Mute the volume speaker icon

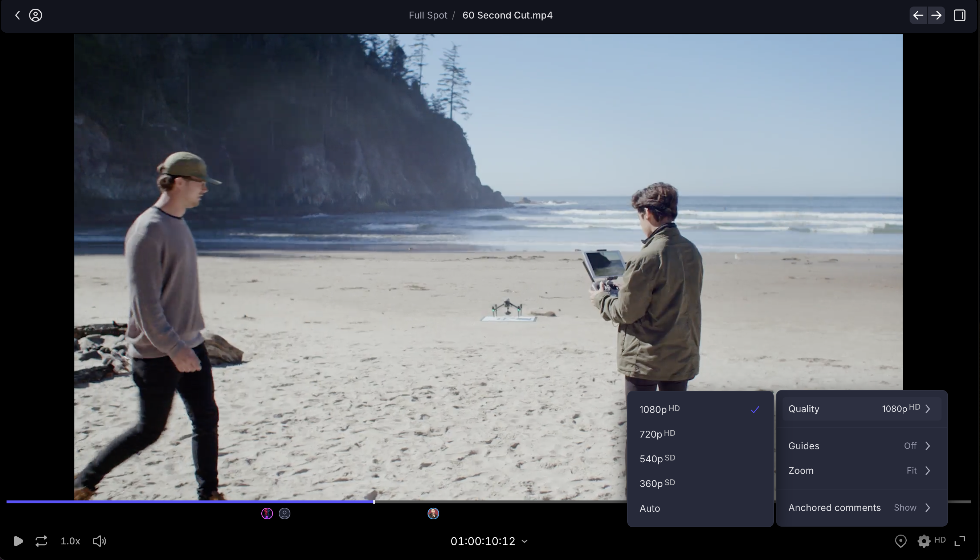99,541
